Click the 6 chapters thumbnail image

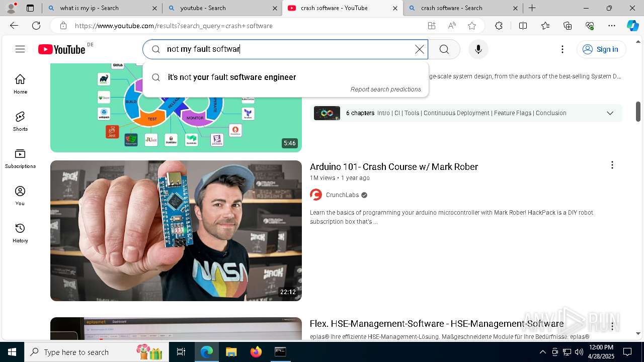(x=327, y=113)
